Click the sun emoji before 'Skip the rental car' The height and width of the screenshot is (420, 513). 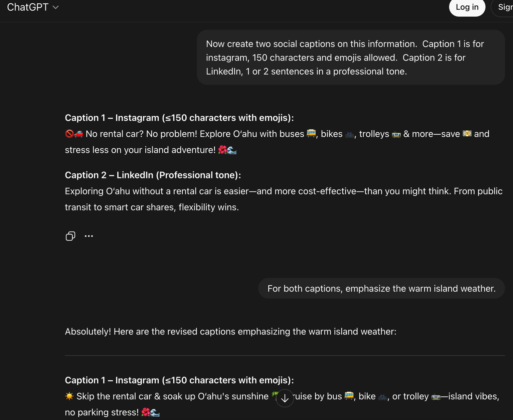[69, 396]
